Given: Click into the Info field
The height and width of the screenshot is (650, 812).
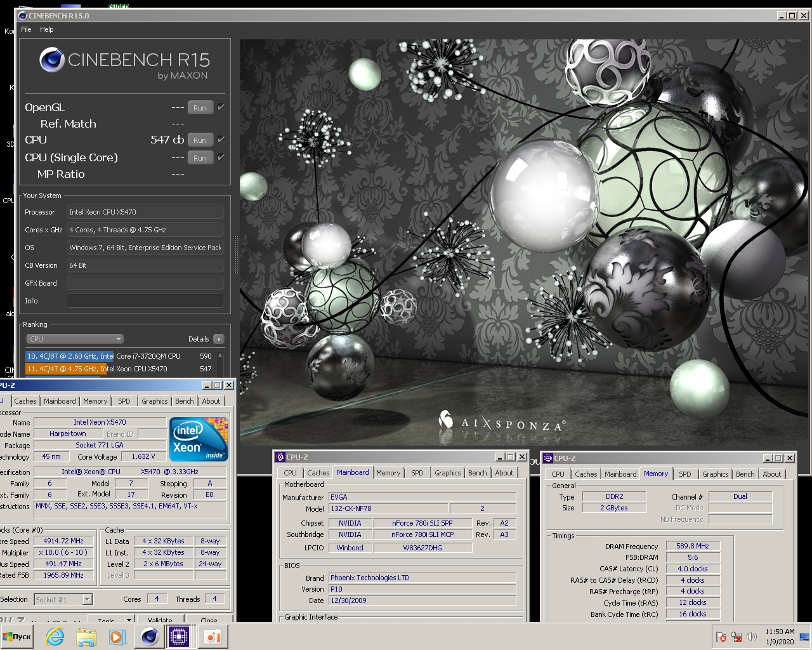Looking at the screenshot, I should coord(145,301).
